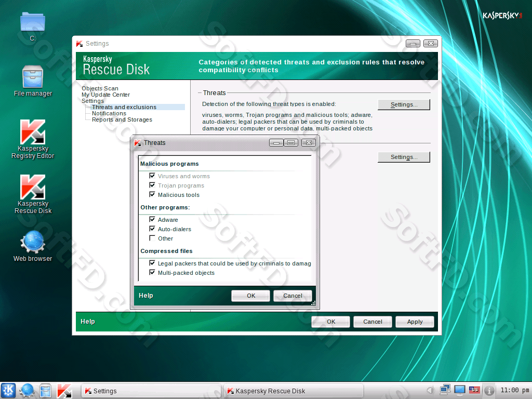Select Notifications in the settings tree
This screenshot has width=532, height=399.
pos(109,113)
